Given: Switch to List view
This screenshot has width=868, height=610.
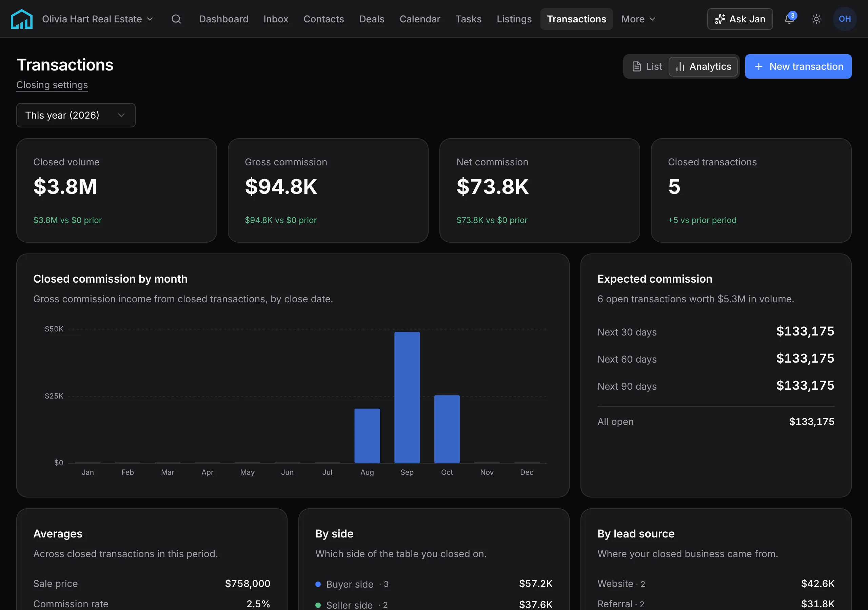Looking at the screenshot, I should click(x=647, y=66).
